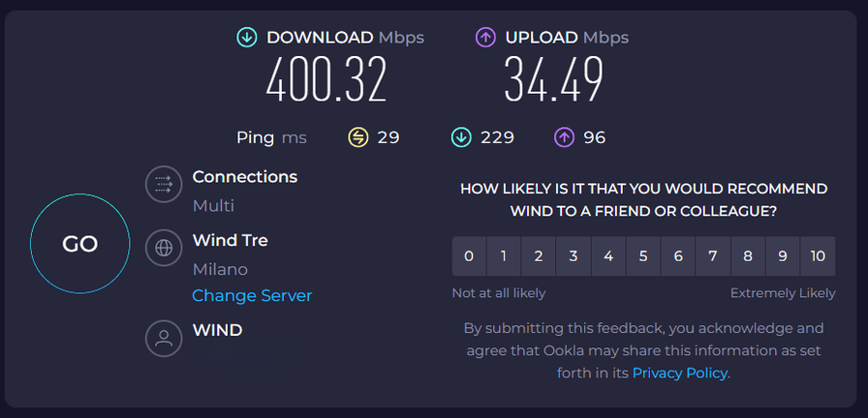Open the Change Server link

[252, 295]
